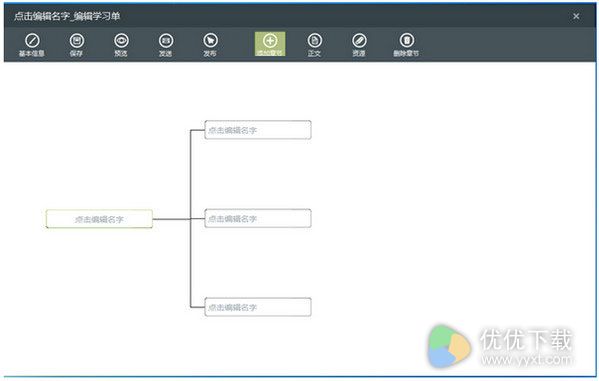Click the 保存 save icon
Image resolution: width=599 pixels, height=381 pixels.
coord(77,40)
